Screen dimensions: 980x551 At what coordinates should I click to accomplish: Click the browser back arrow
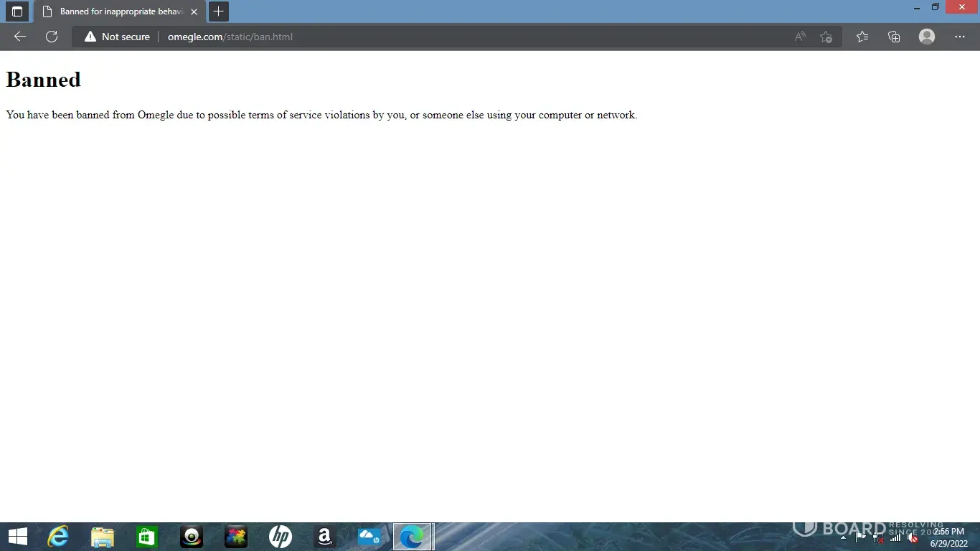pos(20,37)
